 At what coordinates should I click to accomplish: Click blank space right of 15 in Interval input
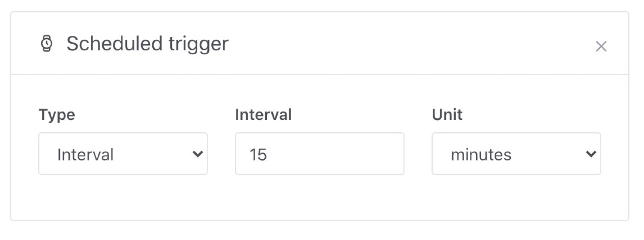tap(342, 154)
